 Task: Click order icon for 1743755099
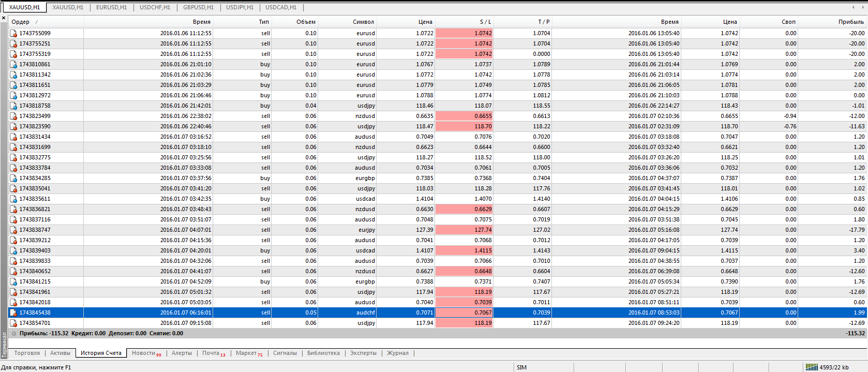click(13, 33)
